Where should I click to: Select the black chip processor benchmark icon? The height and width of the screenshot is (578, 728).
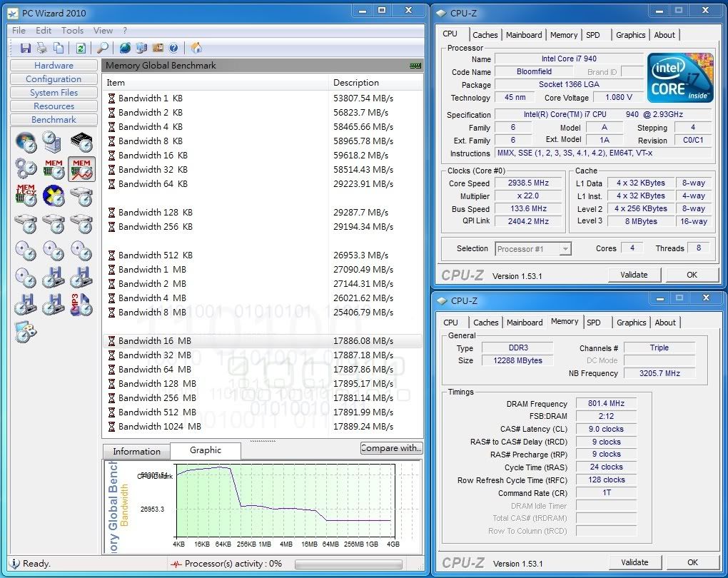coord(81,141)
